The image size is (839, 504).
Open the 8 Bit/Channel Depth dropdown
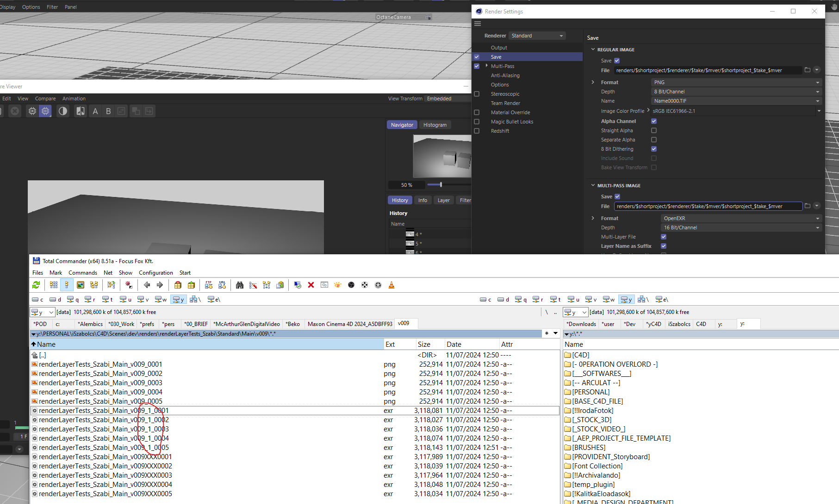coord(737,92)
